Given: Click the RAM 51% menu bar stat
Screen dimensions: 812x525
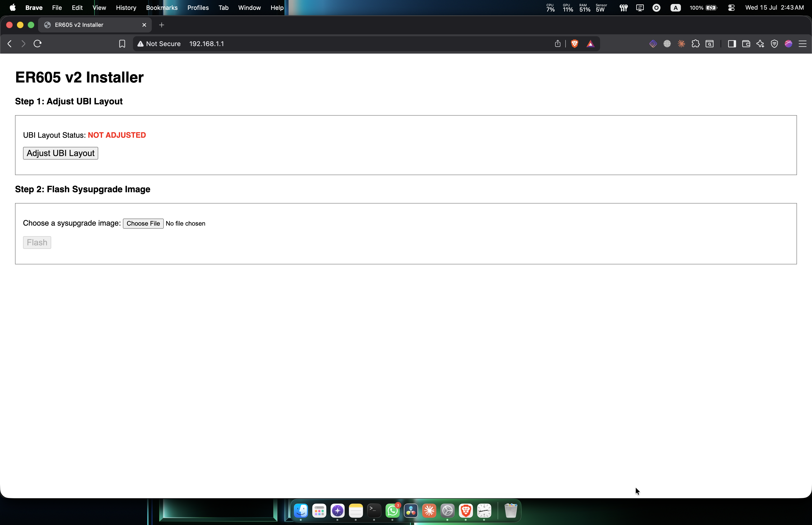Looking at the screenshot, I should tap(585, 8).
